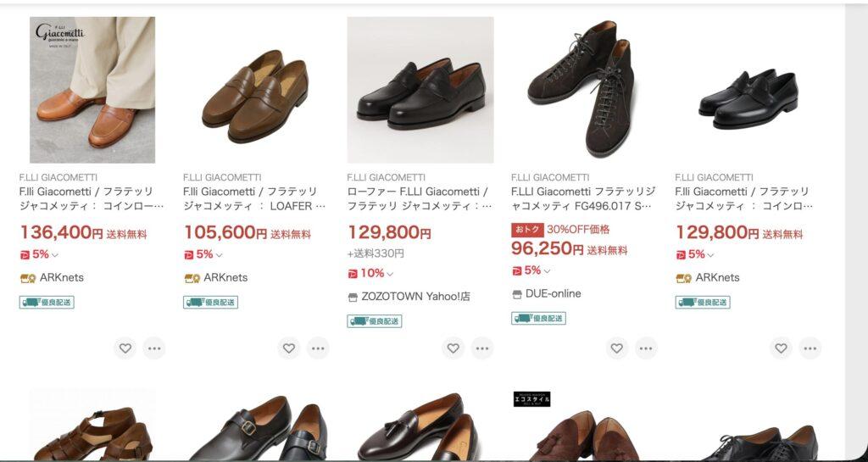Click ZOZOTOWN Yahoo!店 store icon
The height and width of the screenshot is (462, 868).
coord(353,298)
